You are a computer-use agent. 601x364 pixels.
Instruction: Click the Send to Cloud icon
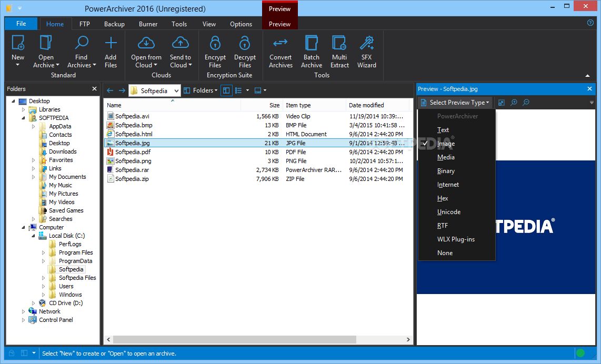[180, 43]
